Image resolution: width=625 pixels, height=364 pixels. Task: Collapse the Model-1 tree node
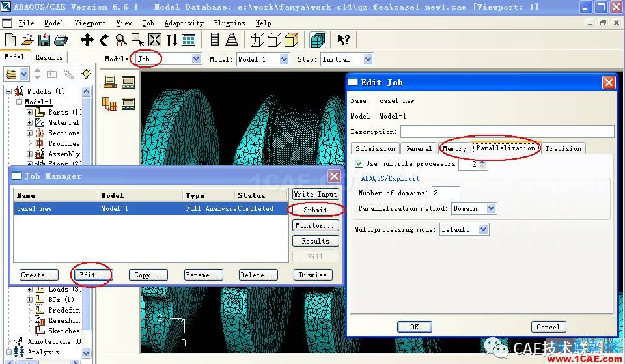(19, 102)
